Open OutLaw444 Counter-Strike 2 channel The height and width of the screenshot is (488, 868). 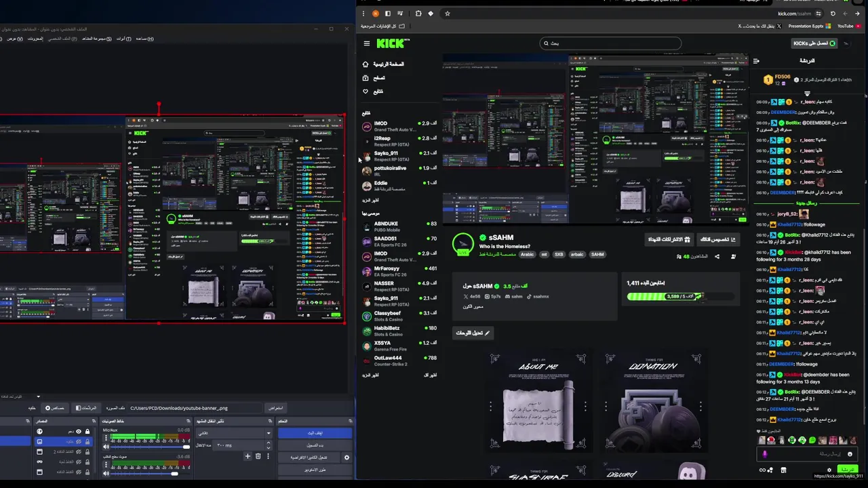click(400, 361)
